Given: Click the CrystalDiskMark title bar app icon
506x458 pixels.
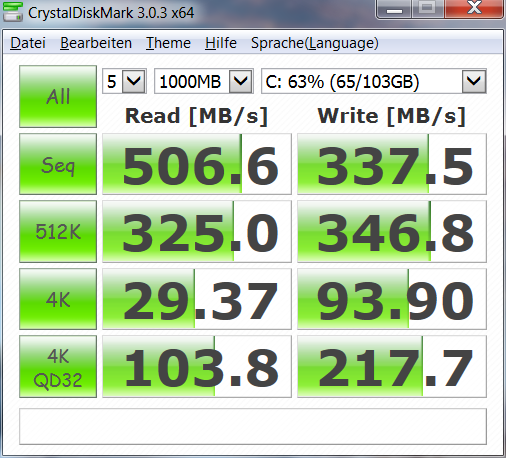Looking at the screenshot, I should coord(13,12).
